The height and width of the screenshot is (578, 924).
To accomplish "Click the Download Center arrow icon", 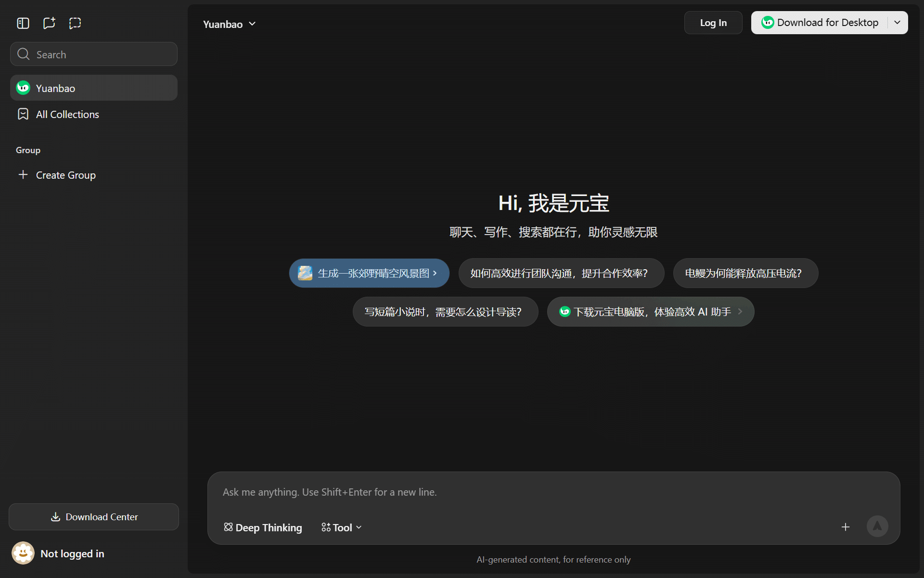I will click(56, 517).
